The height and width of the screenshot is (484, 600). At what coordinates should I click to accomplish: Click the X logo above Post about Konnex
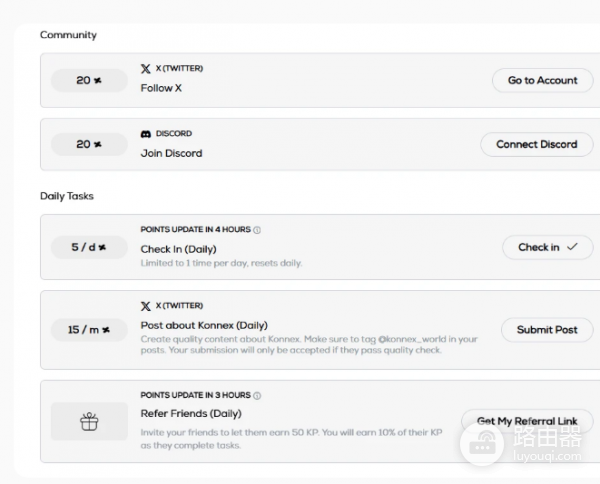146,306
